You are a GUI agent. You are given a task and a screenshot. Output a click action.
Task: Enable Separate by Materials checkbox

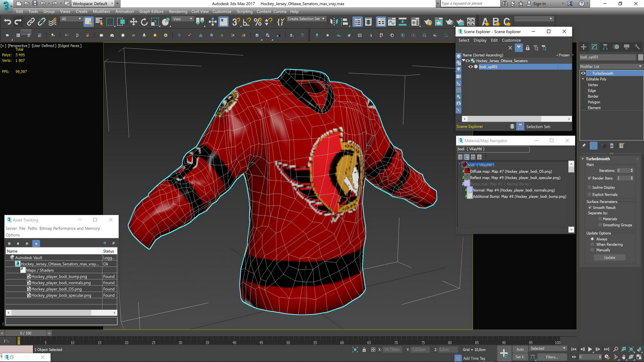pyautogui.click(x=600, y=219)
